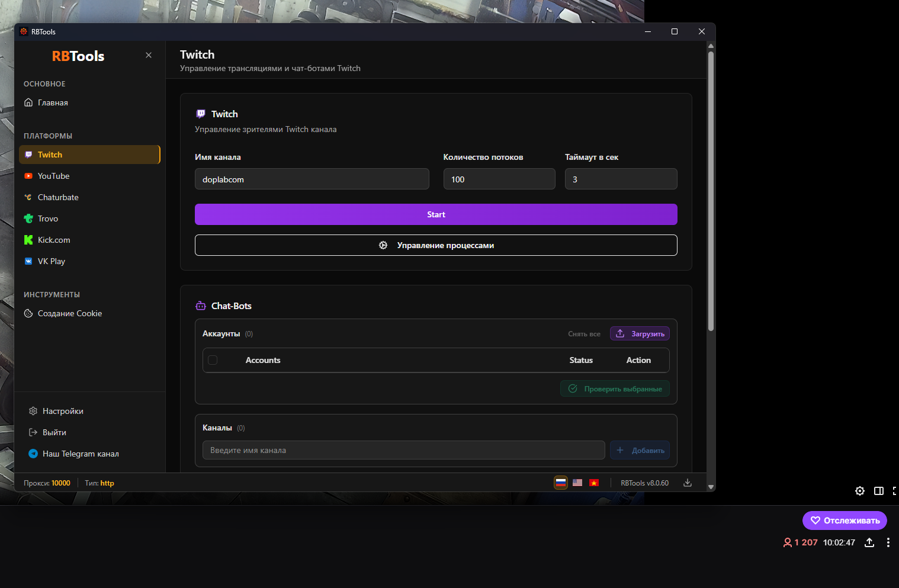Click the vertical scrollbar down arrow

[x=711, y=487]
